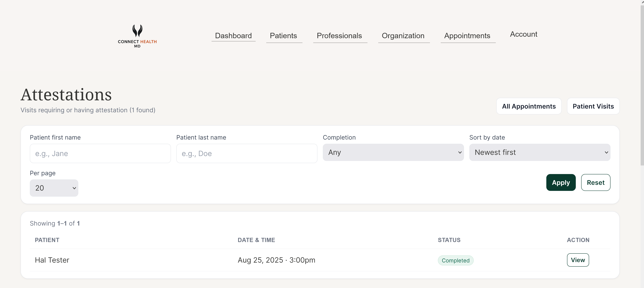Click the patient last name field
644x288 pixels.
(x=247, y=153)
